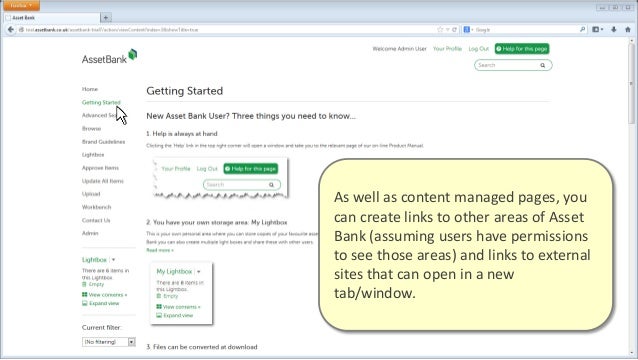Click the image icon beside sidebar Expand view
The height and width of the screenshot is (360, 638).
(85, 303)
